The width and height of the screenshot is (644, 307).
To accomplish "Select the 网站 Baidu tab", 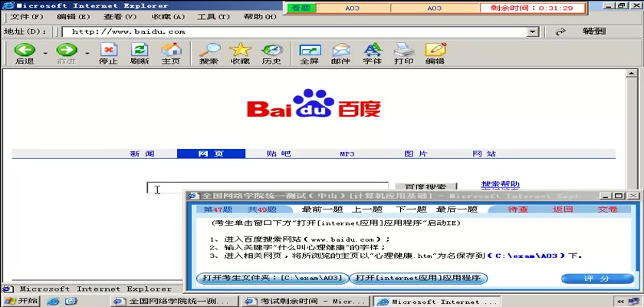I will click(x=485, y=153).
